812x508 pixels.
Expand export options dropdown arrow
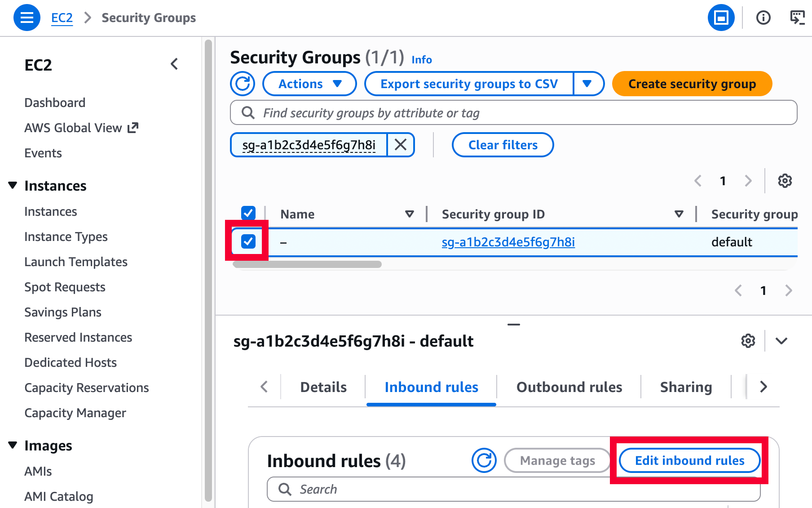point(587,84)
